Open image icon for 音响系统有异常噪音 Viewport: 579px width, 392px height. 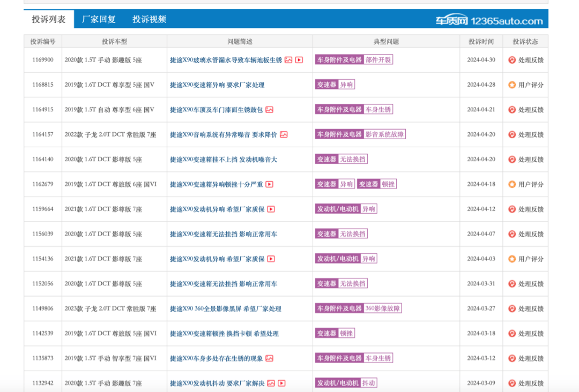point(284,134)
